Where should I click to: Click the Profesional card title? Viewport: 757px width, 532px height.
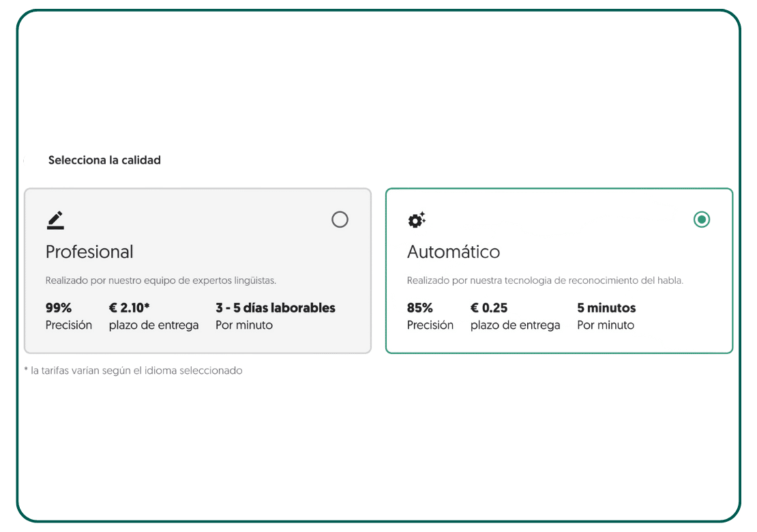[x=89, y=252]
